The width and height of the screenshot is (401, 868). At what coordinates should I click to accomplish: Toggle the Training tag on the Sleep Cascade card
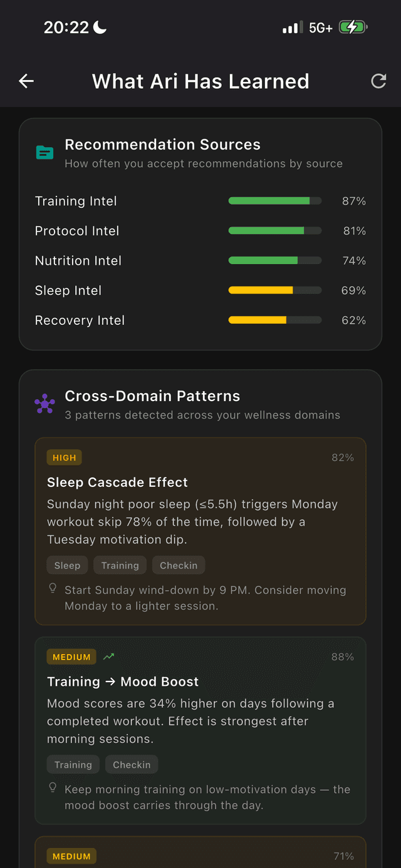(120, 565)
